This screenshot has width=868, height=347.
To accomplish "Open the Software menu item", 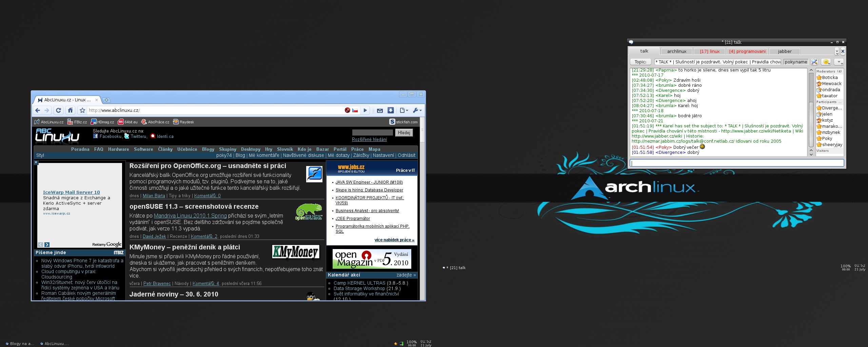I will click(143, 149).
